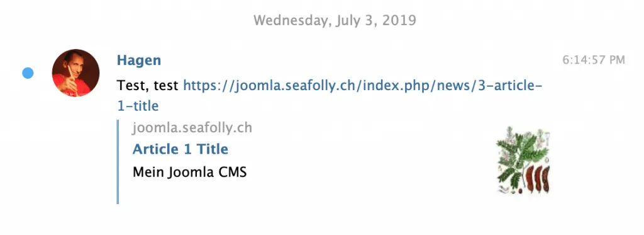Click the 'PM' part of the timestamp

(x=616, y=60)
